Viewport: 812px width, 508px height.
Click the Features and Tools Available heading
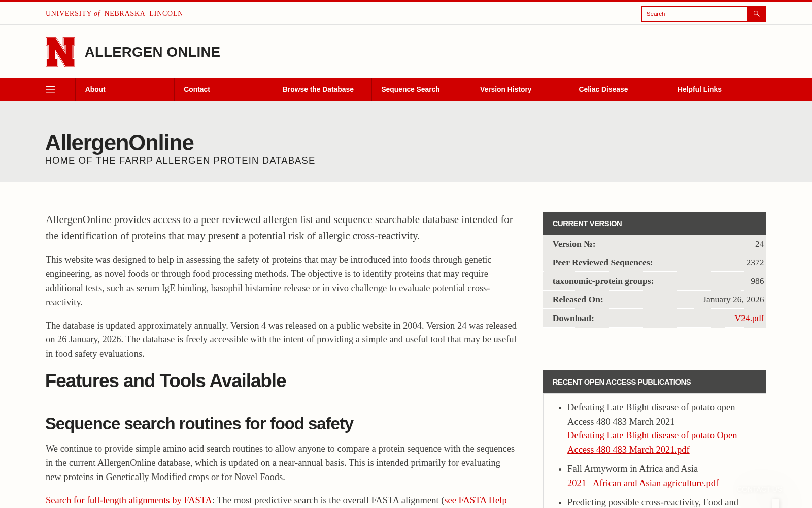click(x=165, y=381)
